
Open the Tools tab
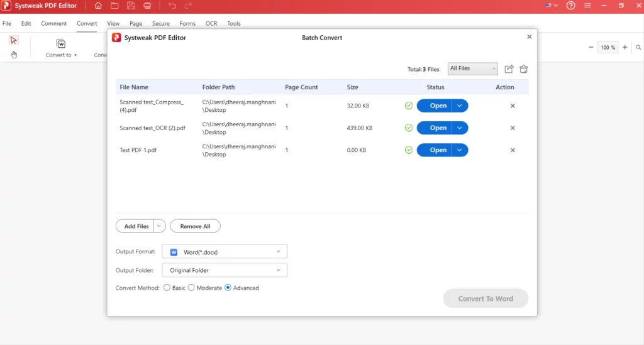click(234, 23)
